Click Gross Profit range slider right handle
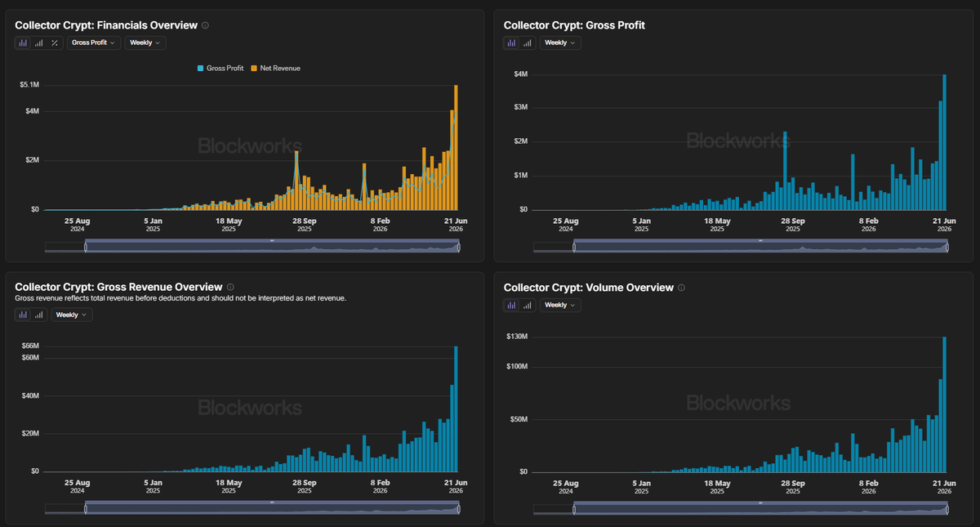The width and height of the screenshot is (980, 527). (x=947, y=246)
